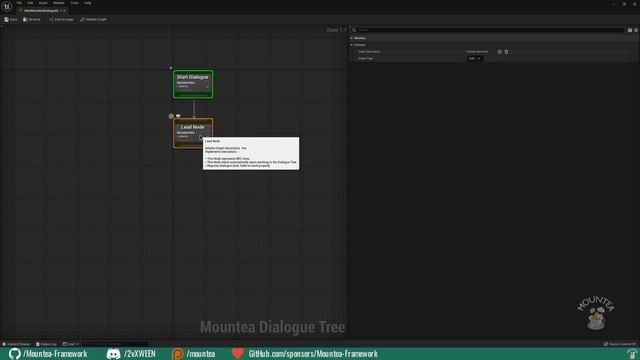
Task: Empty the Graph Decorators array with trash icon
Action: [506, 52]
